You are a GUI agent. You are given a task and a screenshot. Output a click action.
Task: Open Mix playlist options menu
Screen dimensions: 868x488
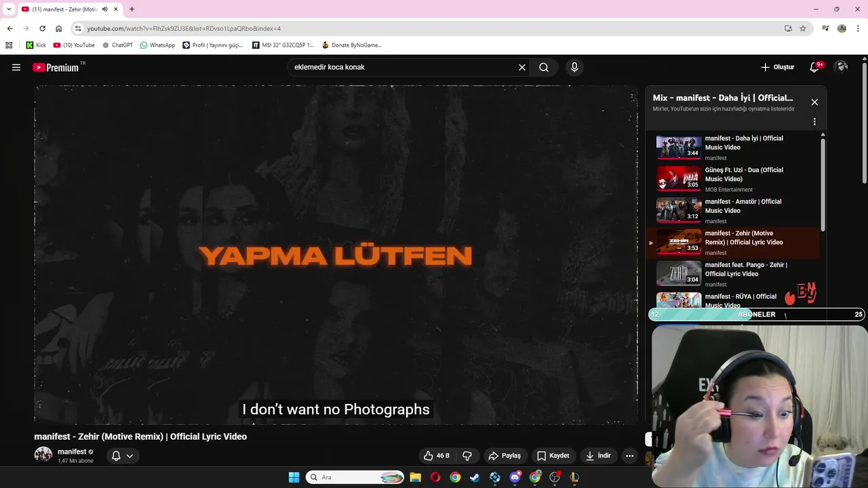814,122
